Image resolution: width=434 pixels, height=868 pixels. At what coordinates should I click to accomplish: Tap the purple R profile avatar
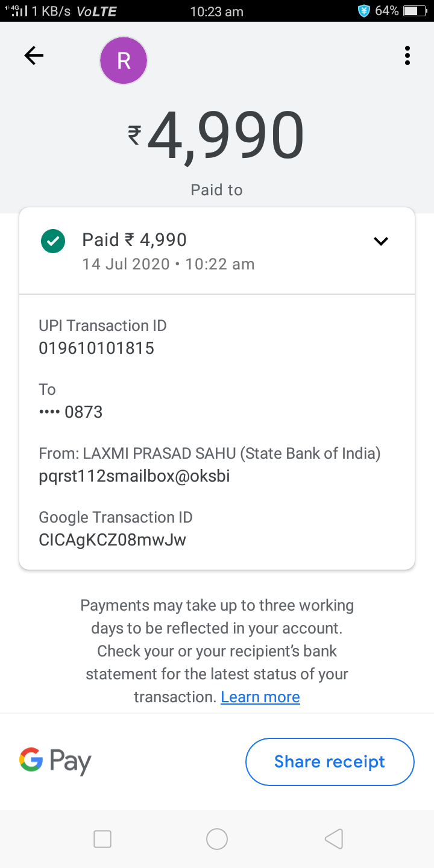[124, 60]
